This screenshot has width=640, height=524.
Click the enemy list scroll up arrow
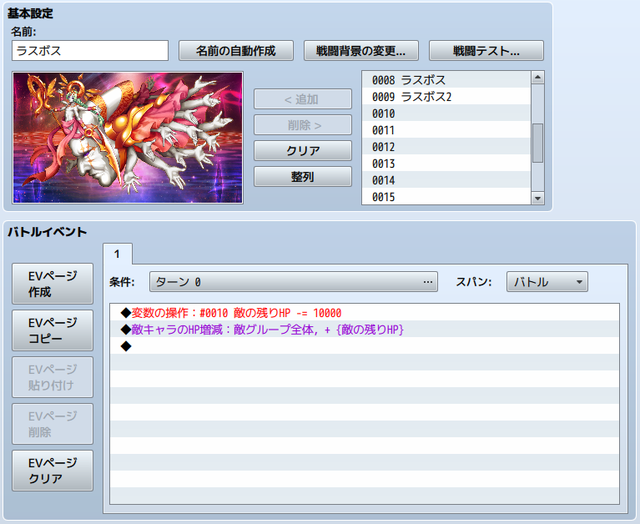(x=538, y=77)
